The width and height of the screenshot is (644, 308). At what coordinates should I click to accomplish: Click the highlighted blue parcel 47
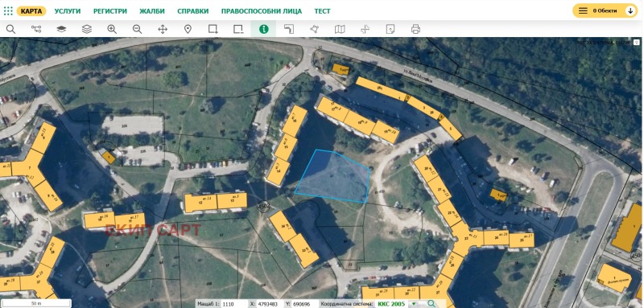[332, 176]
